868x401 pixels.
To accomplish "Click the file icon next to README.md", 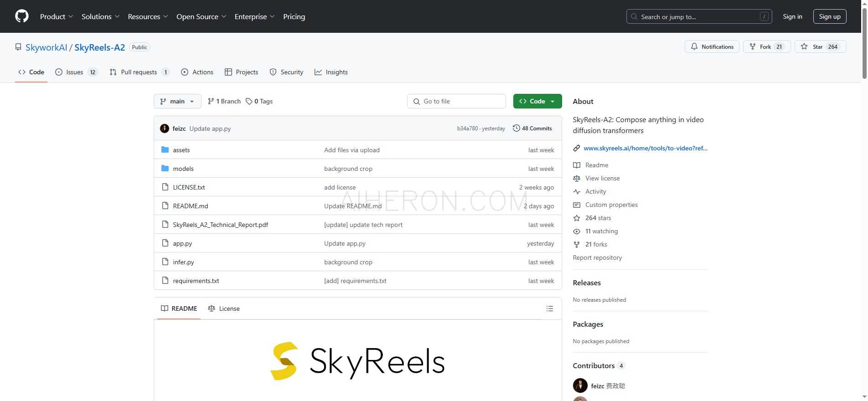I will (x=165, y=206).
